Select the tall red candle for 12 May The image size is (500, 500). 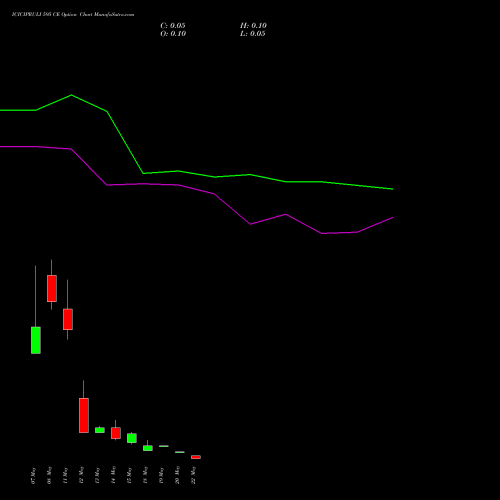[x=84, y=415]
